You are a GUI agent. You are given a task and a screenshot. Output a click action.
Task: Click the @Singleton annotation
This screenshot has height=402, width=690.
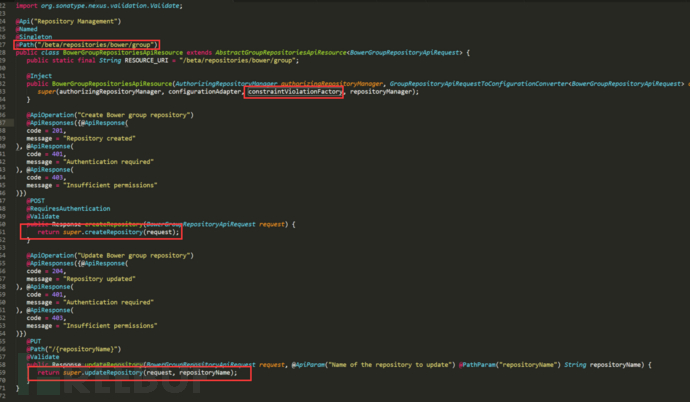[x=34, y=37]
